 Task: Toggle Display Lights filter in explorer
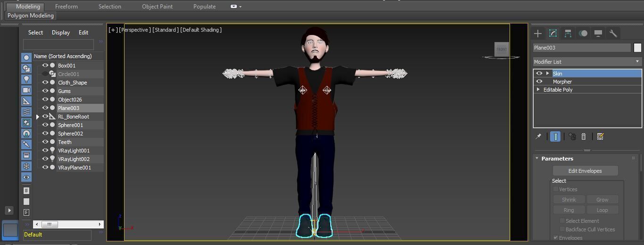pos(26,79)
